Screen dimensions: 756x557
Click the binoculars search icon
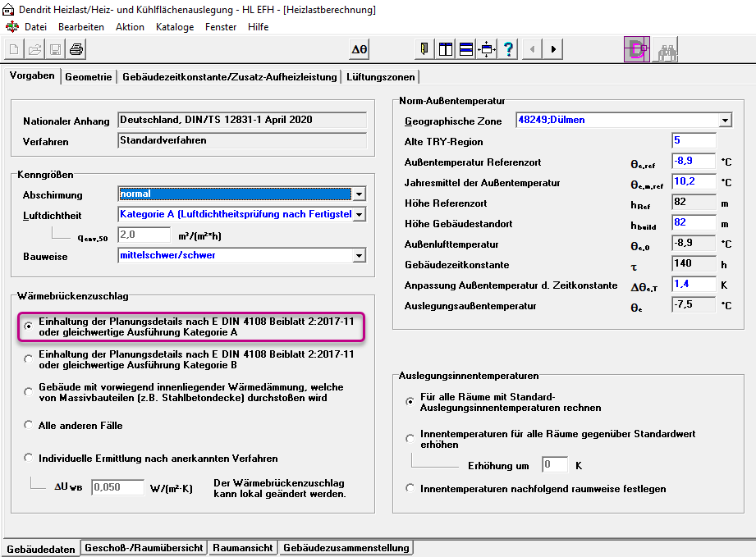[666, 51]
